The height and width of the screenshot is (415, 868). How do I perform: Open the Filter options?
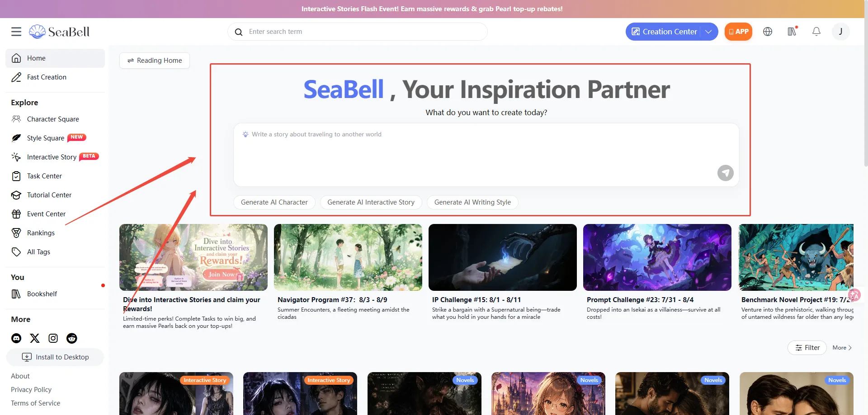(x=807, y=348)
